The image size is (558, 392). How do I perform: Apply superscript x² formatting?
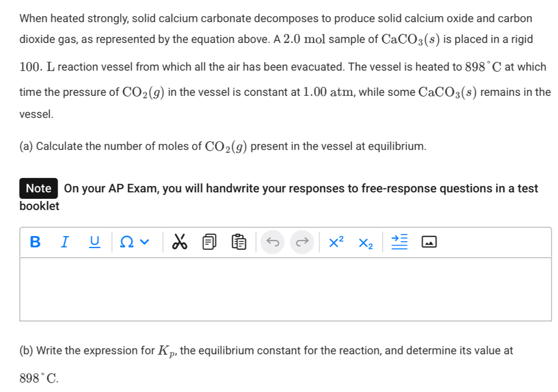[336, 242]
